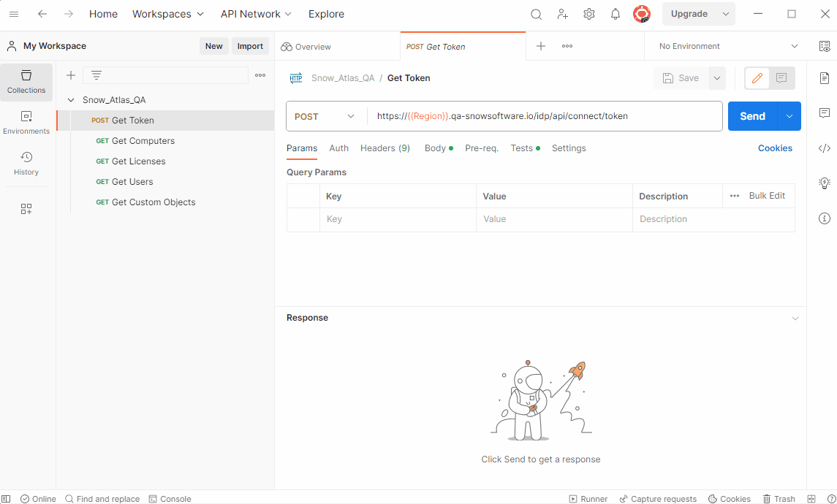
Task: Click the Home link
Action: tap(103, 15)
